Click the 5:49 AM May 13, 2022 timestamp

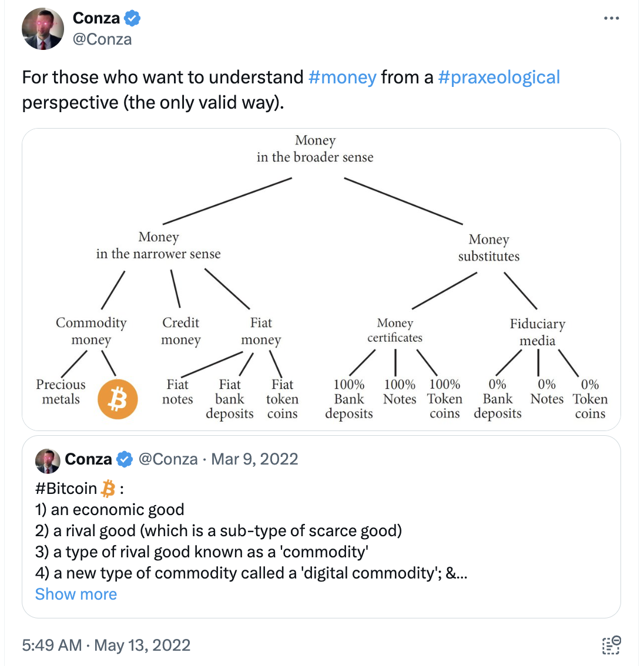pyautogui.click(x=106, y=645)
